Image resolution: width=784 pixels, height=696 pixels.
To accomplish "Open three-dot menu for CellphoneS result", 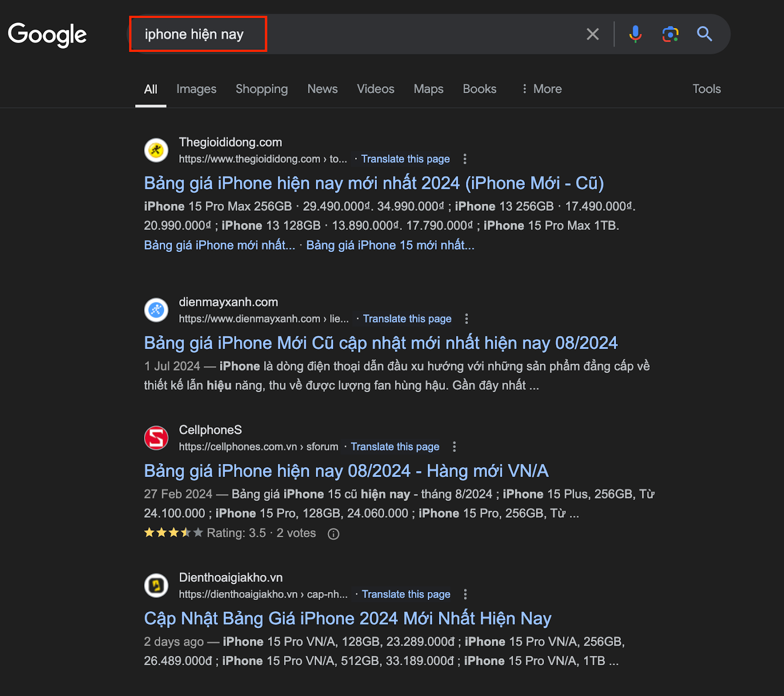I will [x=454, y=447].
